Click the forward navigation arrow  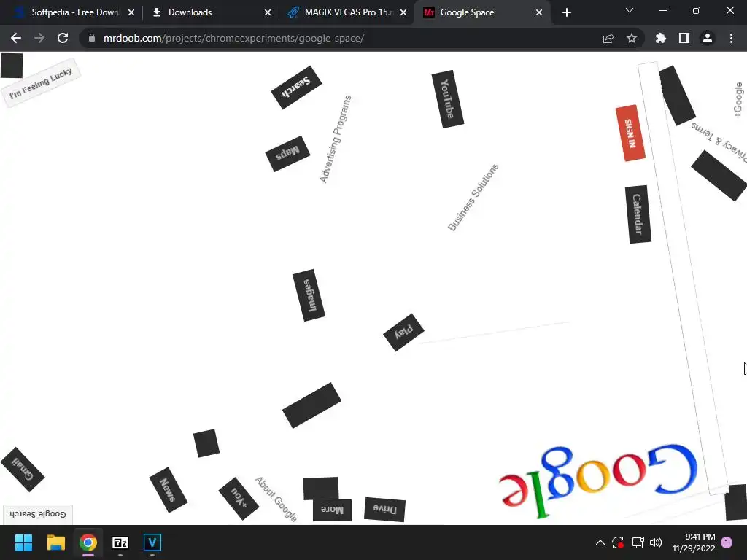click(39, 38)
